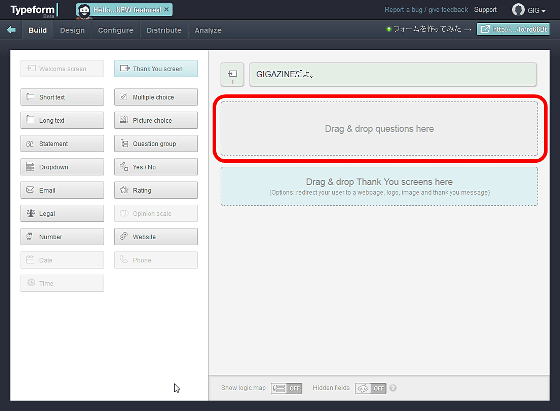Choose the Number question block

coord(62,237)
